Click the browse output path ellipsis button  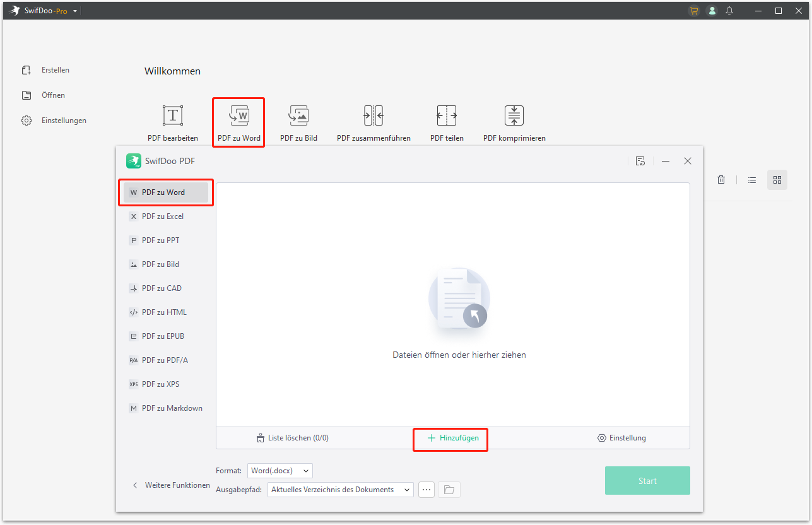tap(427, 490)
